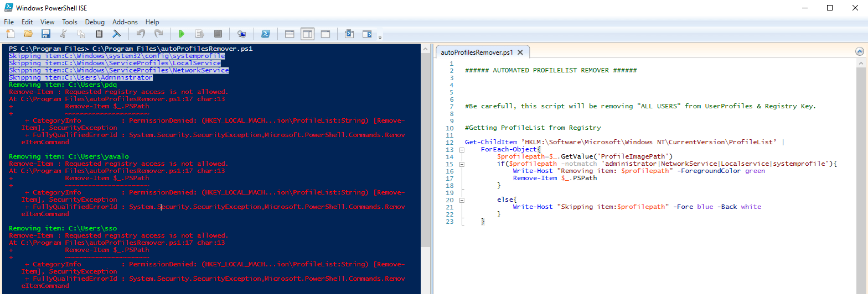Click 'Remove-Item $_.PSPath' in script editor
868x294 pixels.
(x=555, y=178)
